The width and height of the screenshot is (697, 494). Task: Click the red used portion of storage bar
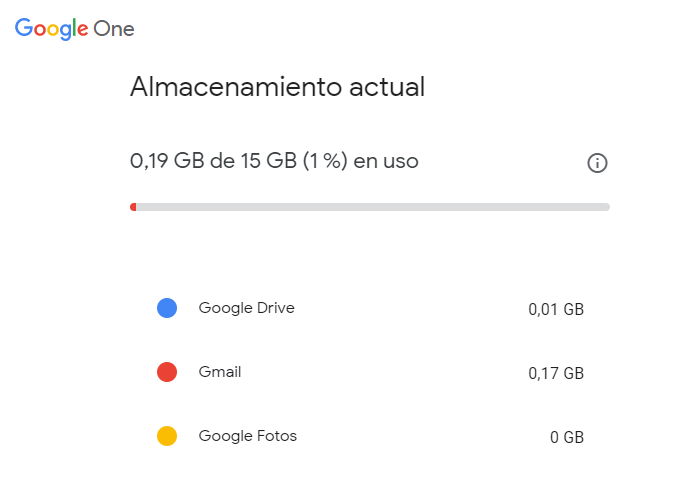[133, 207]
